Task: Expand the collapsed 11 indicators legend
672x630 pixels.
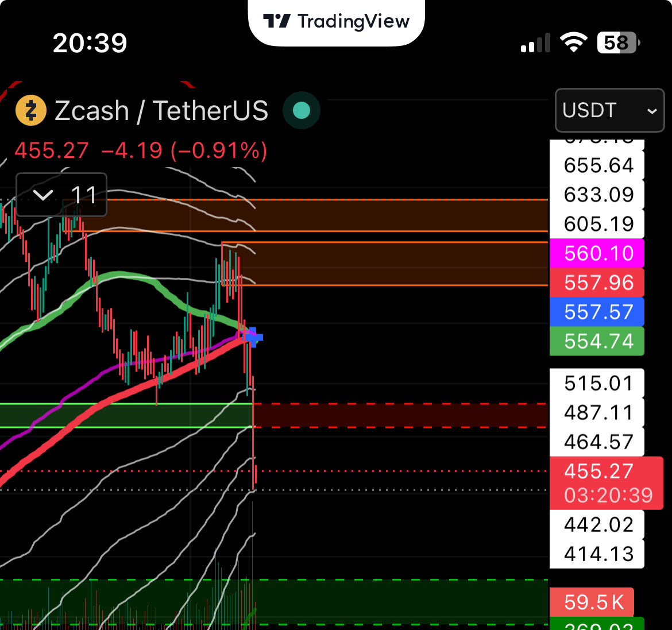Action: [61, 195]
